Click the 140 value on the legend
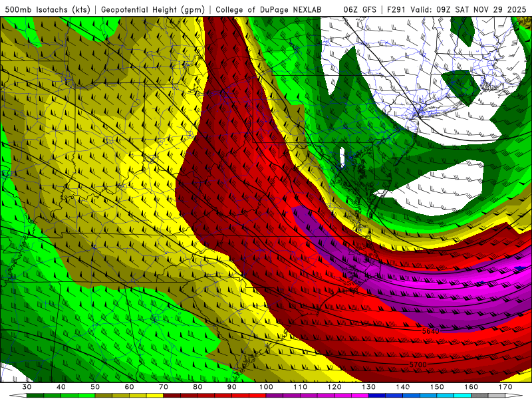 [403, 387]
